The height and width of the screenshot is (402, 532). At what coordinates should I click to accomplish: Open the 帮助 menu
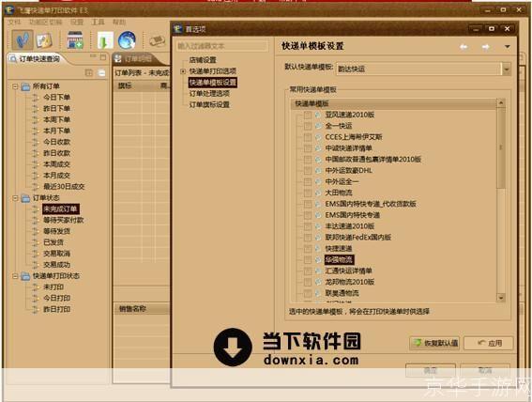click(119, 22)
